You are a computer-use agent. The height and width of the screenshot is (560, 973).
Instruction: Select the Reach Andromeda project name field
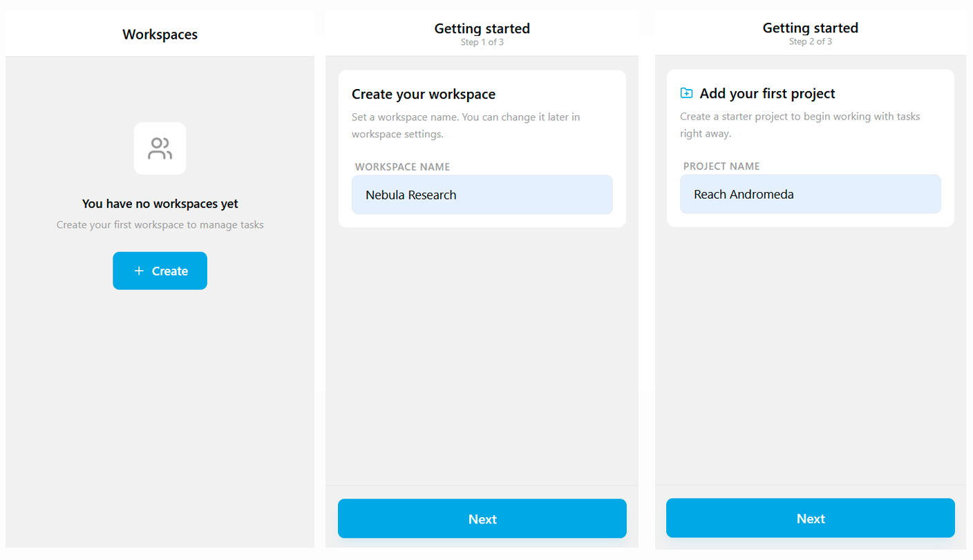[810, 194]
